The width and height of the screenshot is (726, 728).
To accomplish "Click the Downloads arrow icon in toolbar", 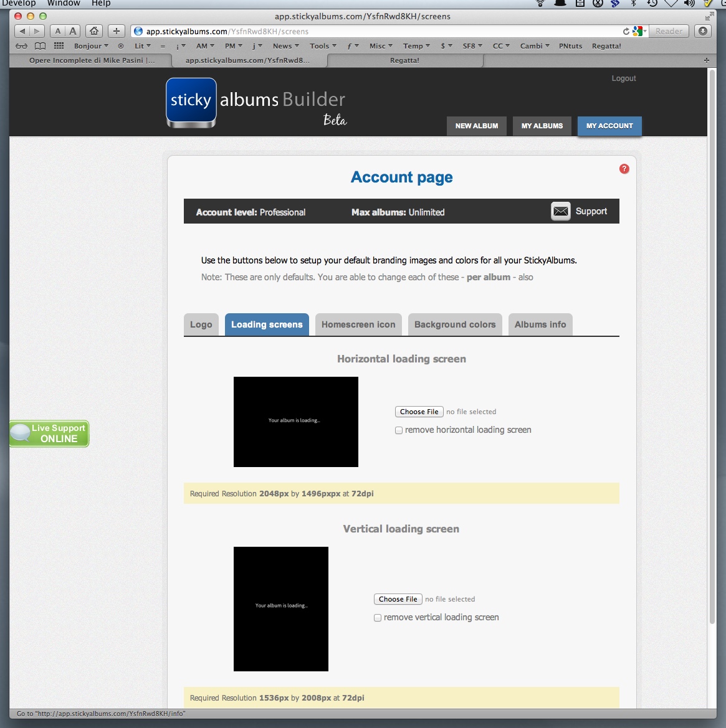I will point(703,31).
